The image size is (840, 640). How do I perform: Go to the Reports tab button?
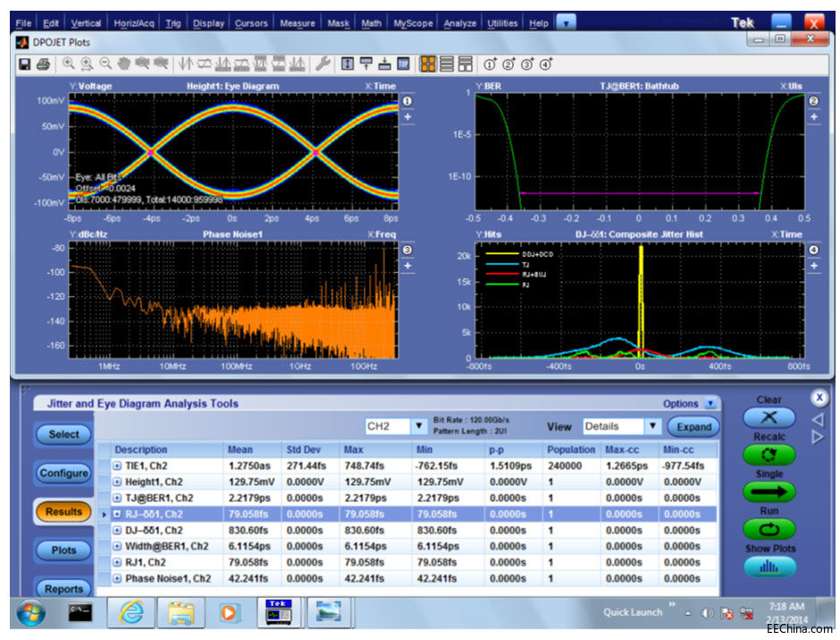tap(63, 588)
